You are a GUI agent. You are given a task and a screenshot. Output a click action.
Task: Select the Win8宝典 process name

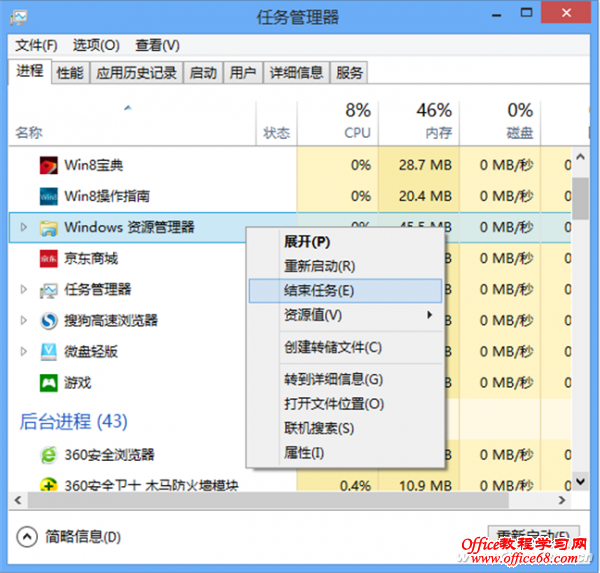(x=94, y=165)
